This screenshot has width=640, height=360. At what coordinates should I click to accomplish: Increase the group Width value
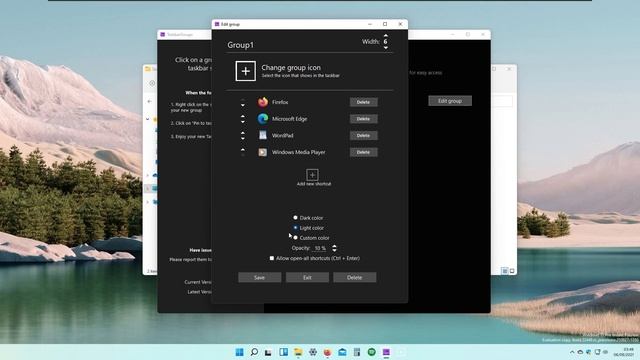pos(386,36)
